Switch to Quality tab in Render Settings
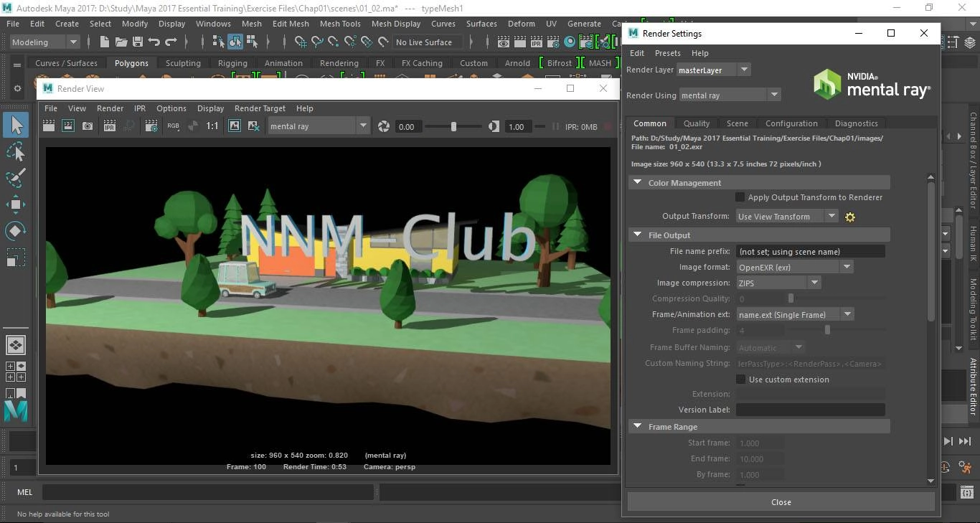The image size is (980, 523). click(x=696, y=123)
